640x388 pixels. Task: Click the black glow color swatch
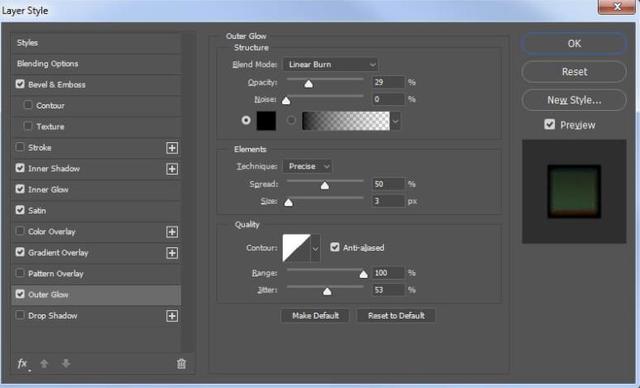pyautogui.click(x=266, y=121)
